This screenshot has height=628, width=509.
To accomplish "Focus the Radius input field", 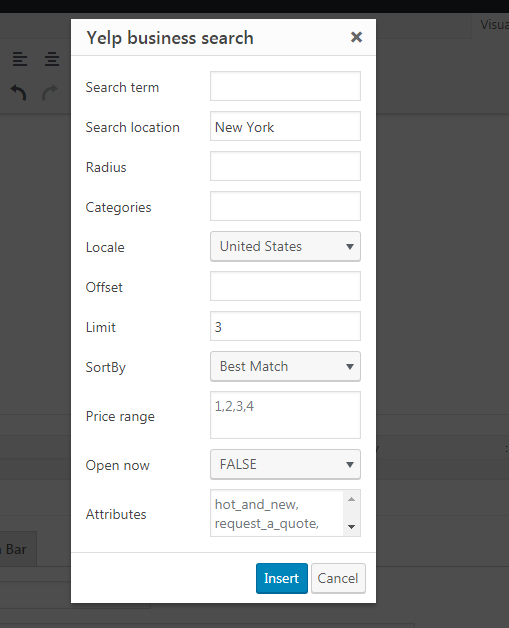I will 285,166.
